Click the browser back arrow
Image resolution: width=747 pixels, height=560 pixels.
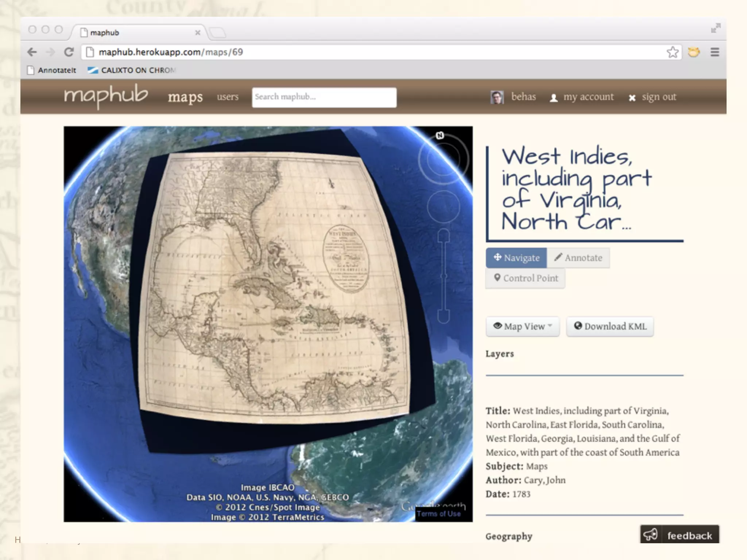click(x=32, y=52)
